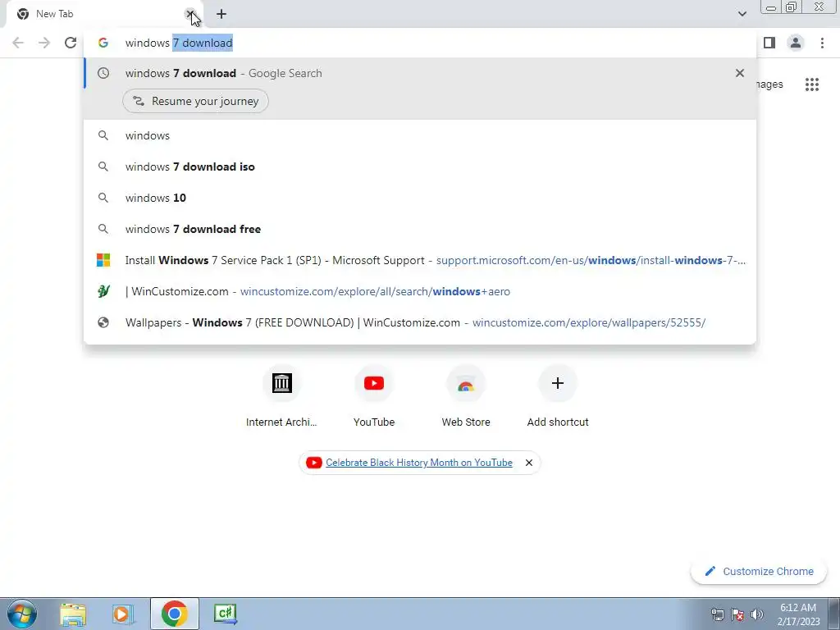Click the Chrome taskbar icon
This screenshot has width=840, height=630.
tap(174, 614)
